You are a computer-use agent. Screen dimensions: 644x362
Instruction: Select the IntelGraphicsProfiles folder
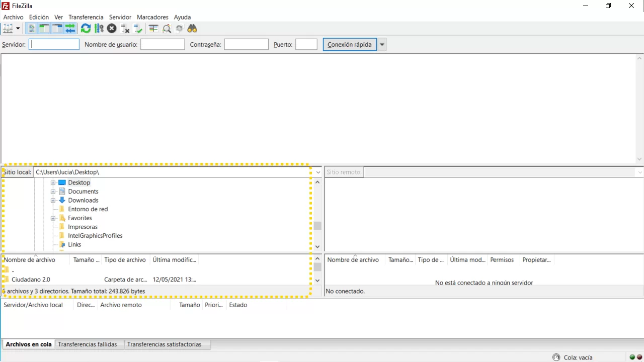click(95, 236)
